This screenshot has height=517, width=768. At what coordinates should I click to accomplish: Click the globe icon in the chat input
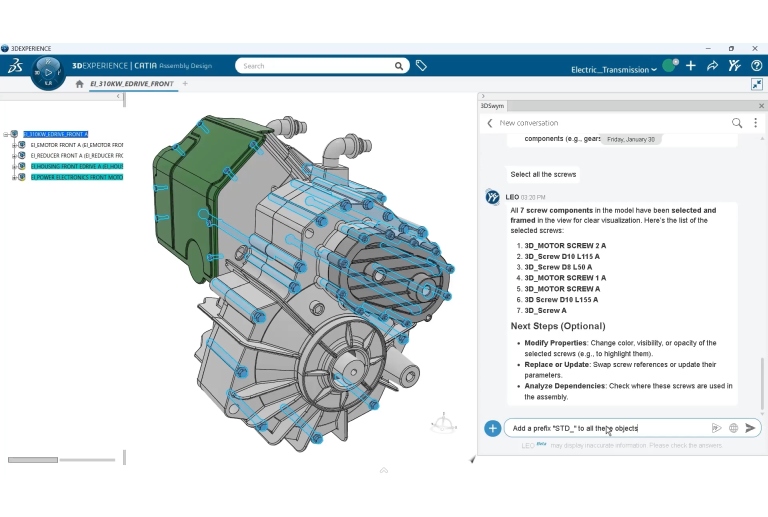(x=733, y=428)
